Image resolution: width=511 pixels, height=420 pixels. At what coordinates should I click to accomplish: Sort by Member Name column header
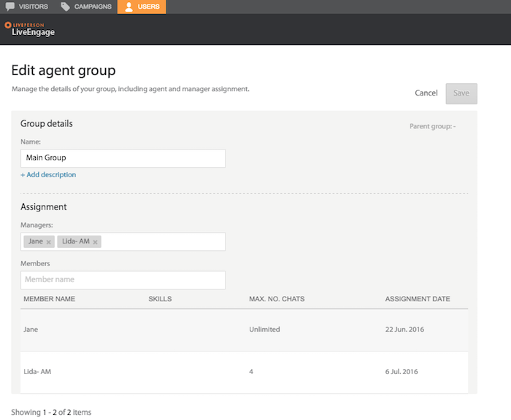[49, 299]
